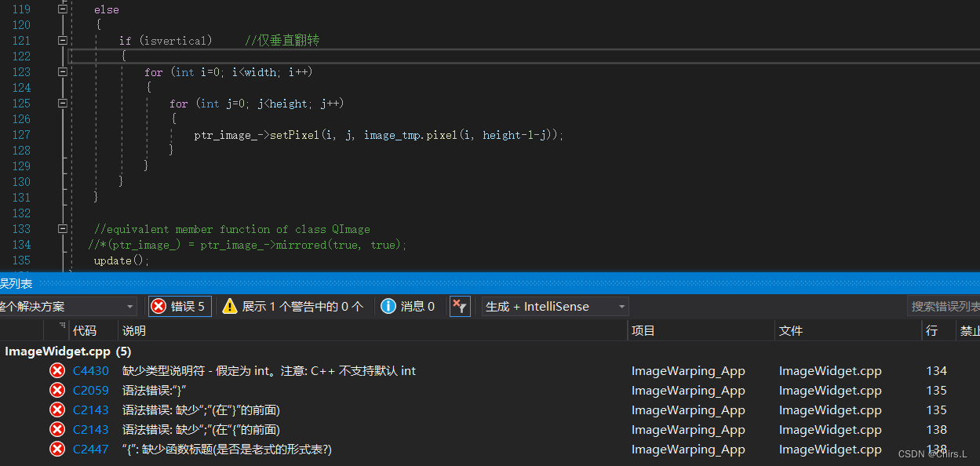Open the C2059 error documentation link
The width and height of the screenshot is (980, 466).
[x=90, y=390]
